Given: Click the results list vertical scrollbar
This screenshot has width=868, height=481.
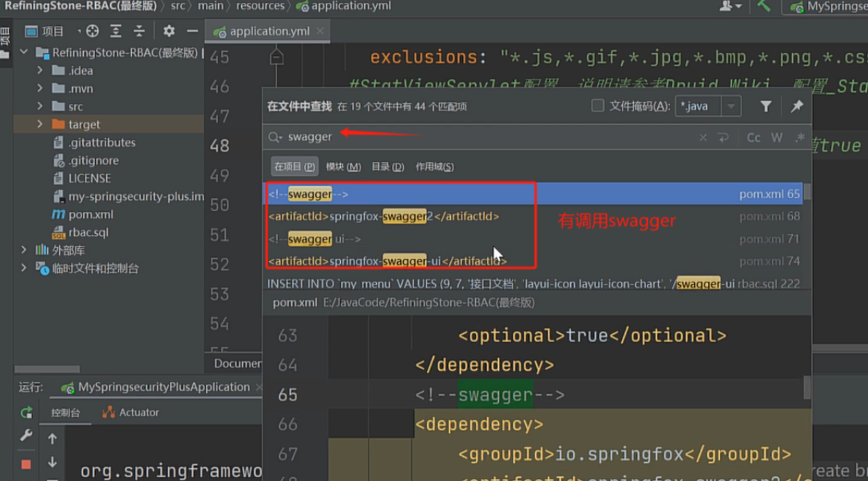Looking at the screenshot, I should pos(807,192).
